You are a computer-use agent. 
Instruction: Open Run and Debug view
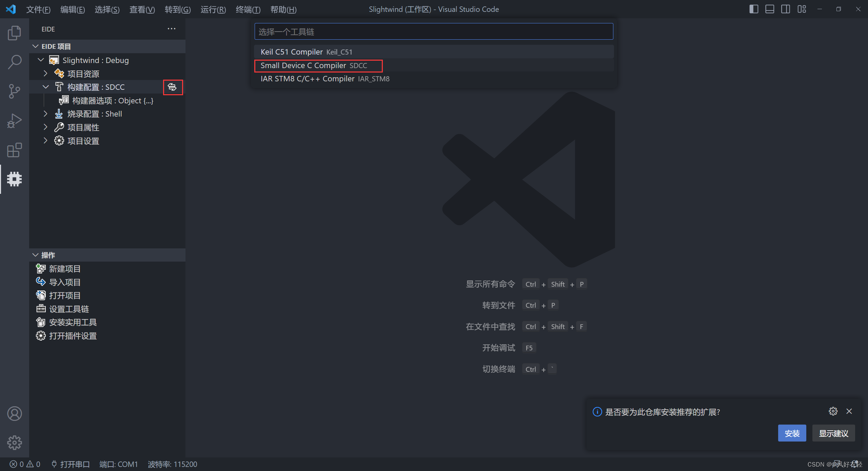point(14,121)
